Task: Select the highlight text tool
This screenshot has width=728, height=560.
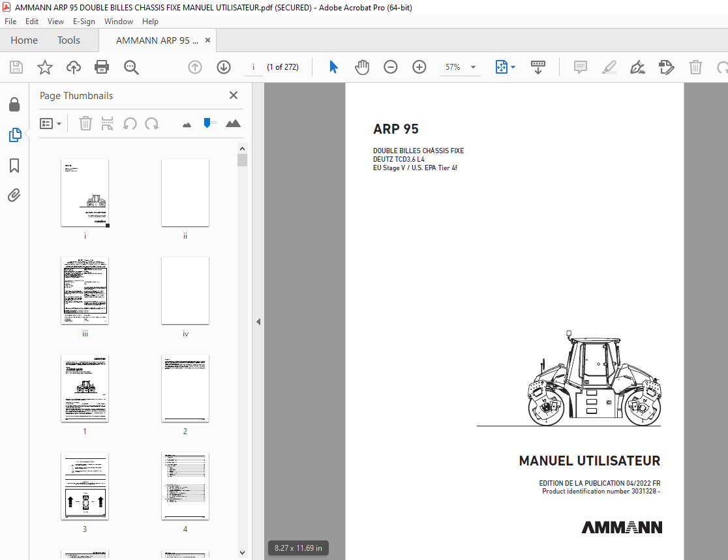Action: [x=609, y=67]
